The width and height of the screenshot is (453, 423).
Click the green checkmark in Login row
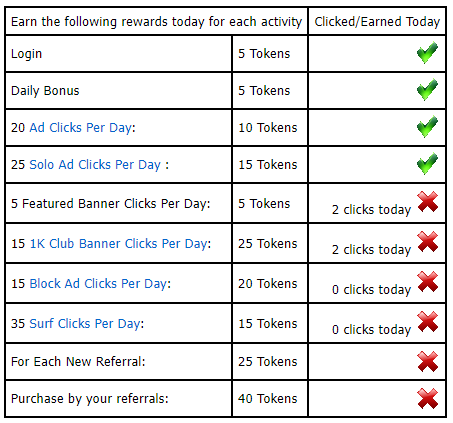click(427, 53)
